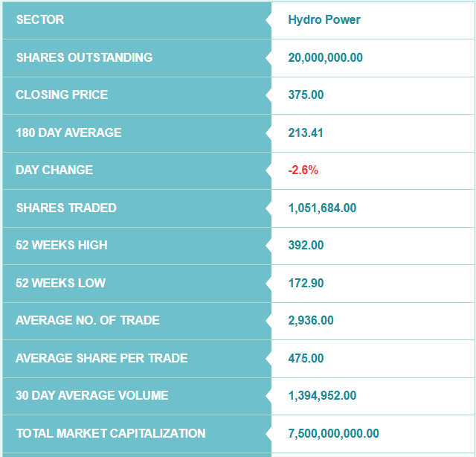476x457 pixels.
Task: Click the CLOSING PRICE label
Action: pyautogui.click(x=62, y=95)
